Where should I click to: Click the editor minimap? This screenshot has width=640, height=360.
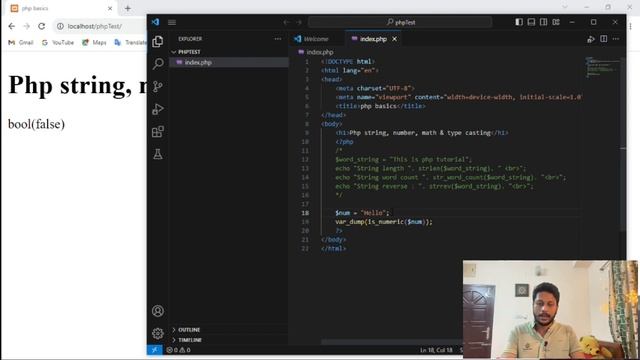[602, 68]
